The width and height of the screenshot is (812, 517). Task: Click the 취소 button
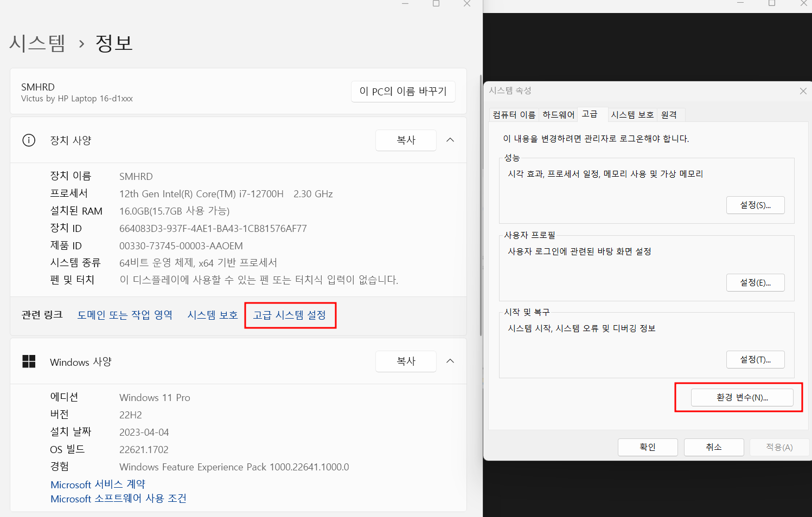pos(714,447)
